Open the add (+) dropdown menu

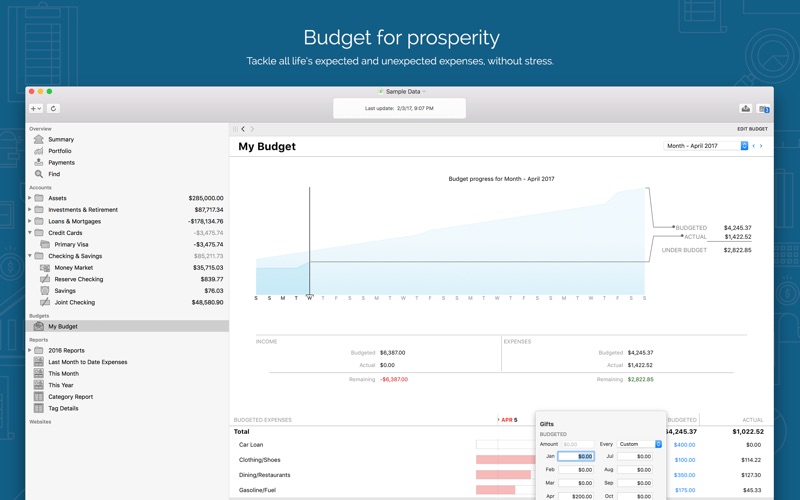pos(35,108)
